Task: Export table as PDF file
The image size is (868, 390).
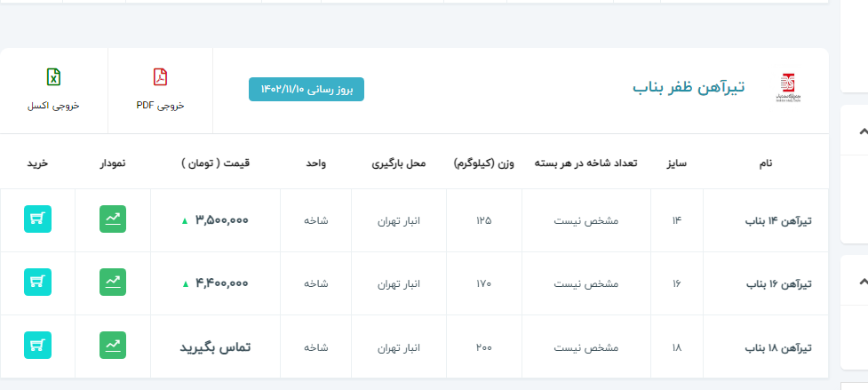Action: [160, 90]
